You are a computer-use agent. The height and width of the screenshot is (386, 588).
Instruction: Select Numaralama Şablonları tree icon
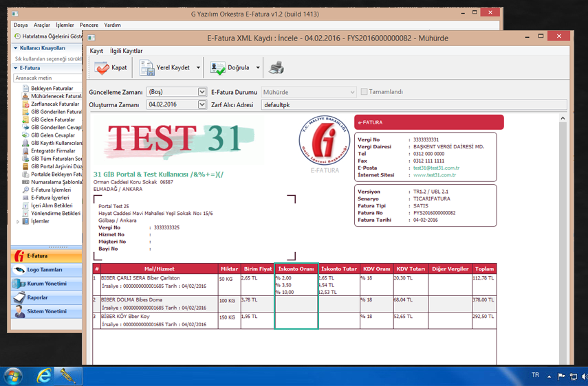25,182
